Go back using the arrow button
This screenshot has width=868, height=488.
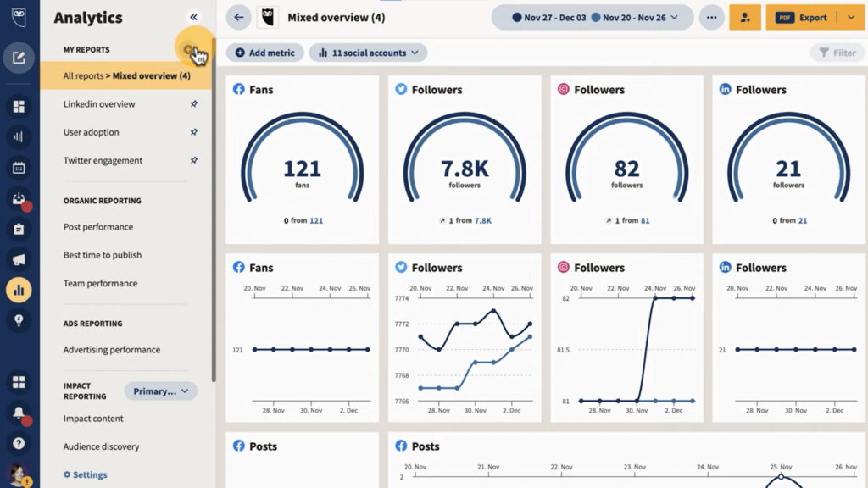point(238,17)
